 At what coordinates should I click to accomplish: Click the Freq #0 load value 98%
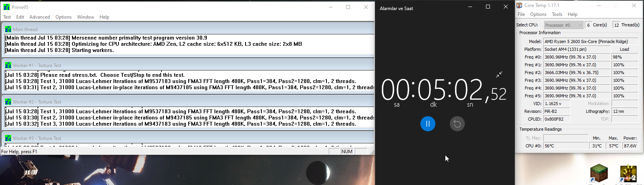coord(625,57)
